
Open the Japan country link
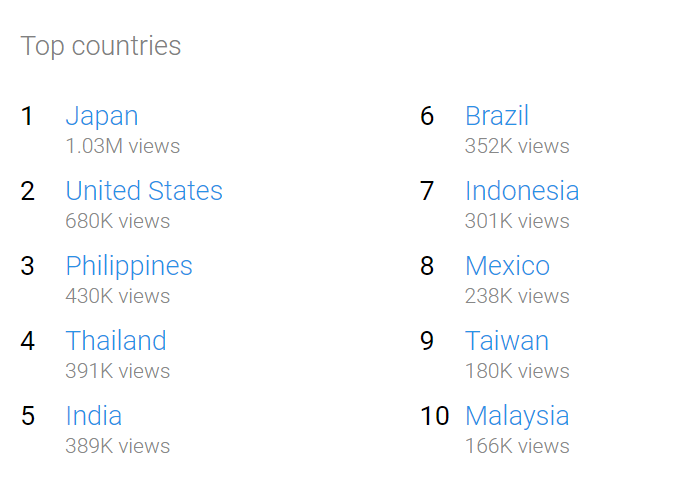102,117
